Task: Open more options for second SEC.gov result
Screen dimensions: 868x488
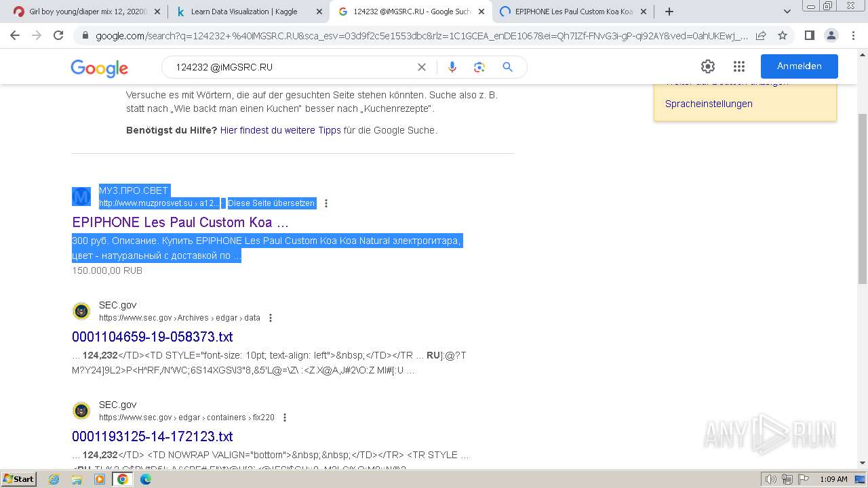Action: [x=285, y=418]
